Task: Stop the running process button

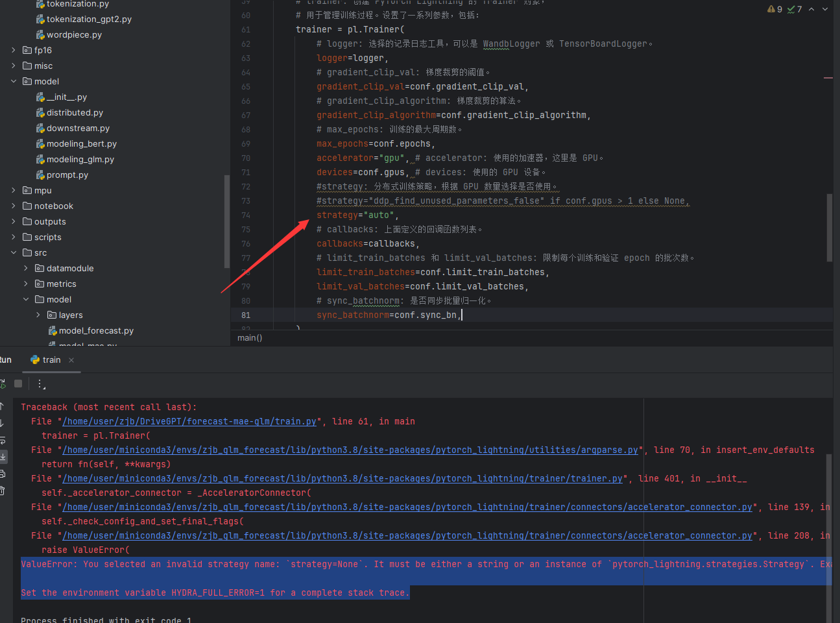Action: 18,384
